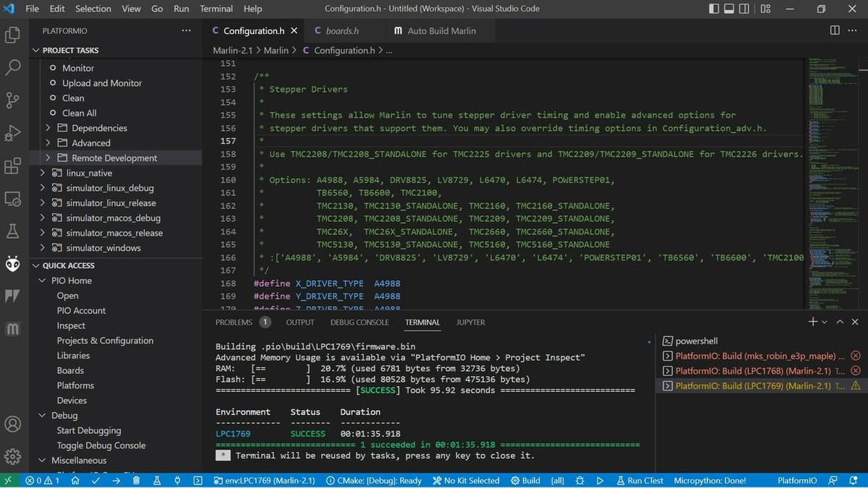Open the new terminal launch profile dropdown
Screen dimensions: 868x488
click(825, 322)
